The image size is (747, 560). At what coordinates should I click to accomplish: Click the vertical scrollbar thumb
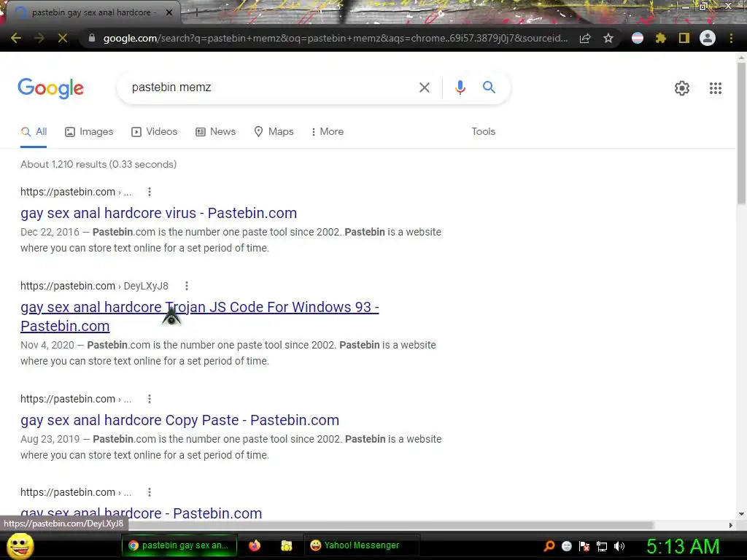coord(741,133)
